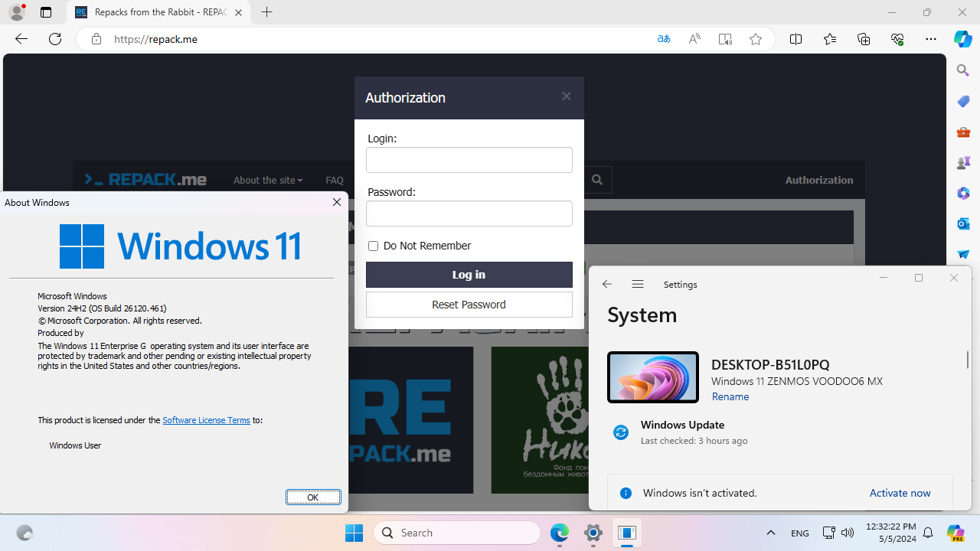The width and height of the screenshot is (980, 551).
Task: Open Software License Terms link
Action: (206, 420)
